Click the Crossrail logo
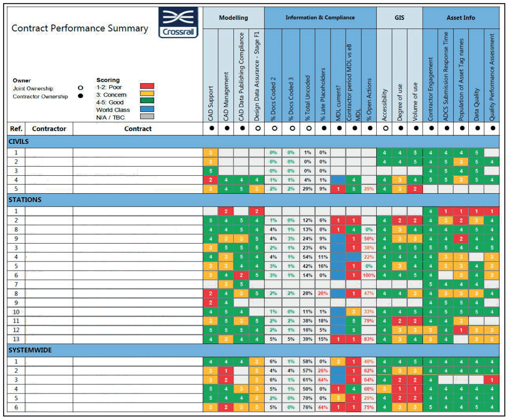 tap(179, 22)
